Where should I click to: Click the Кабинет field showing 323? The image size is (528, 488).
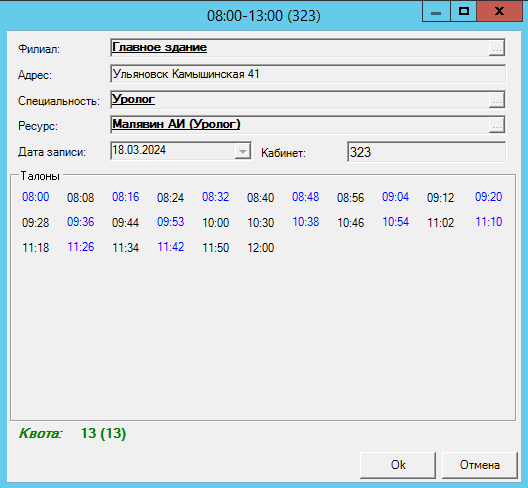[x=426, y=152]
